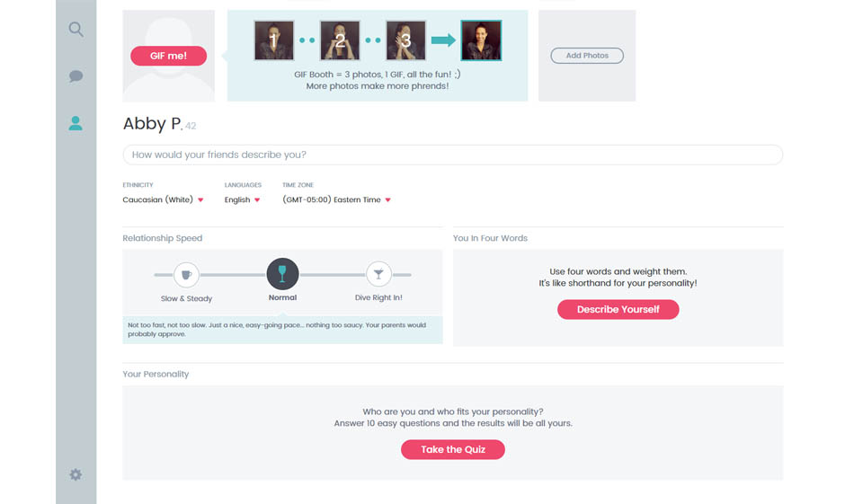This screenshot has width=863, height=504.
Task: Select the Slow & Steady coffee cup icon
Action: pos(186,274)
